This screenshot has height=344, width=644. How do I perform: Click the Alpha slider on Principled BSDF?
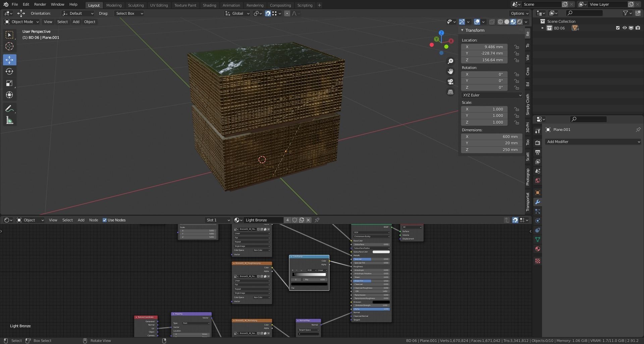pos(371,309)
